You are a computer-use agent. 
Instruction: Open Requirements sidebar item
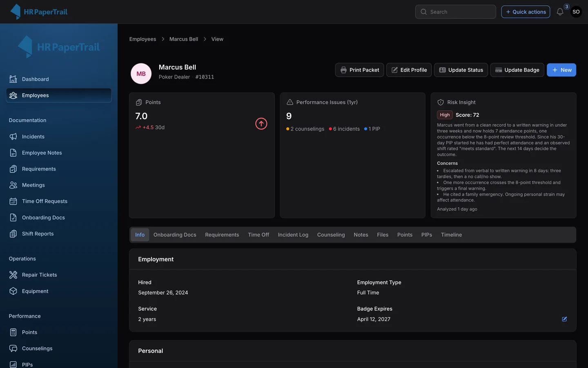(x=59, y=169)
